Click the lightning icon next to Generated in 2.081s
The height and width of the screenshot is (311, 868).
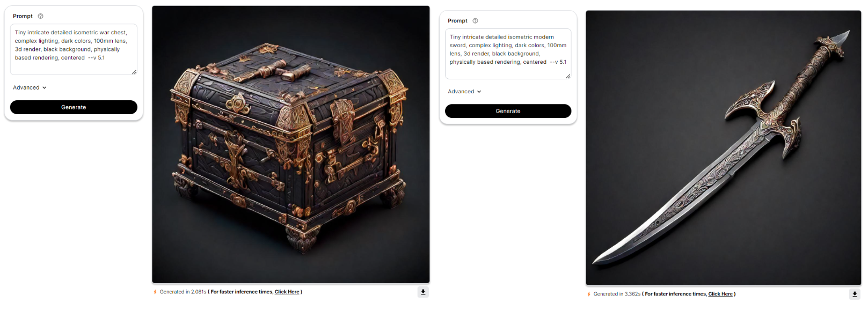click(x=155, y=292)
